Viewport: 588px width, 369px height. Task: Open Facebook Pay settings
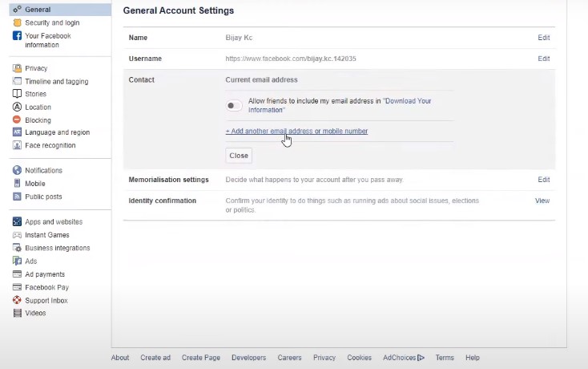[47, 287]
